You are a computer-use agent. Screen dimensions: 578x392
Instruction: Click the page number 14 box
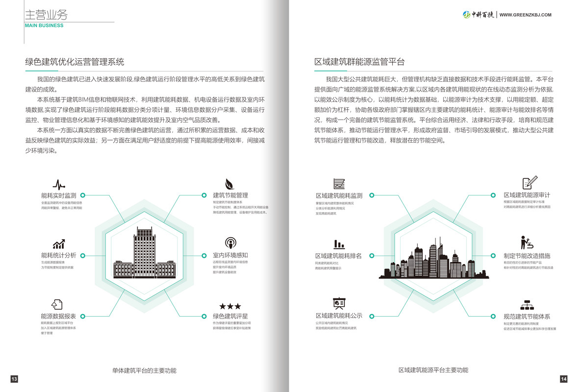[x=564, y=379]
